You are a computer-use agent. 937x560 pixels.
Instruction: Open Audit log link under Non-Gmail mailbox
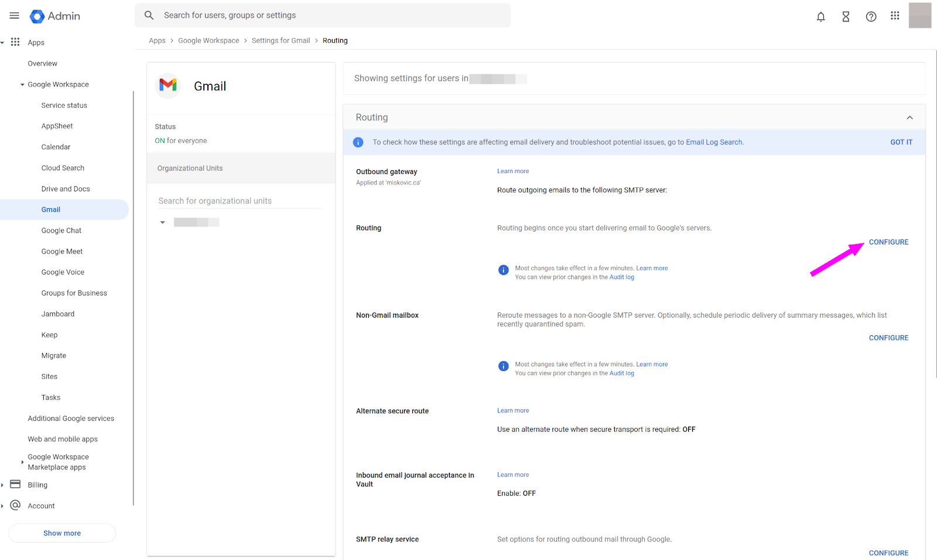pyautogui.click(x=622, y=373)
